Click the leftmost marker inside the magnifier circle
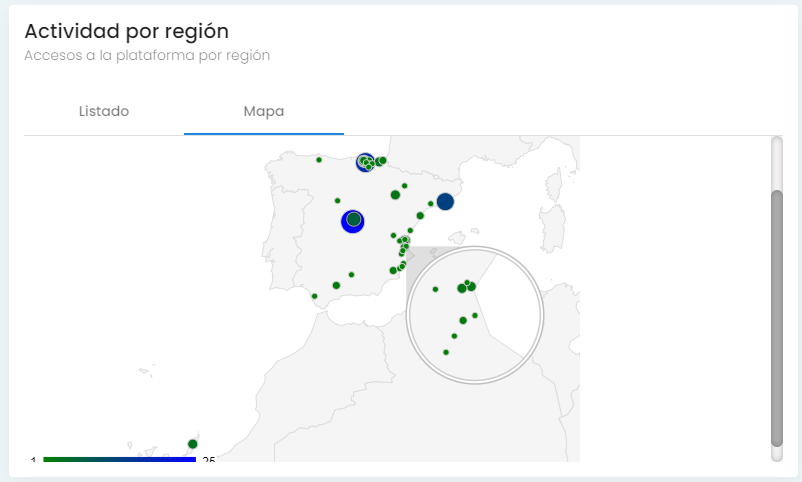 pos(435,290)
